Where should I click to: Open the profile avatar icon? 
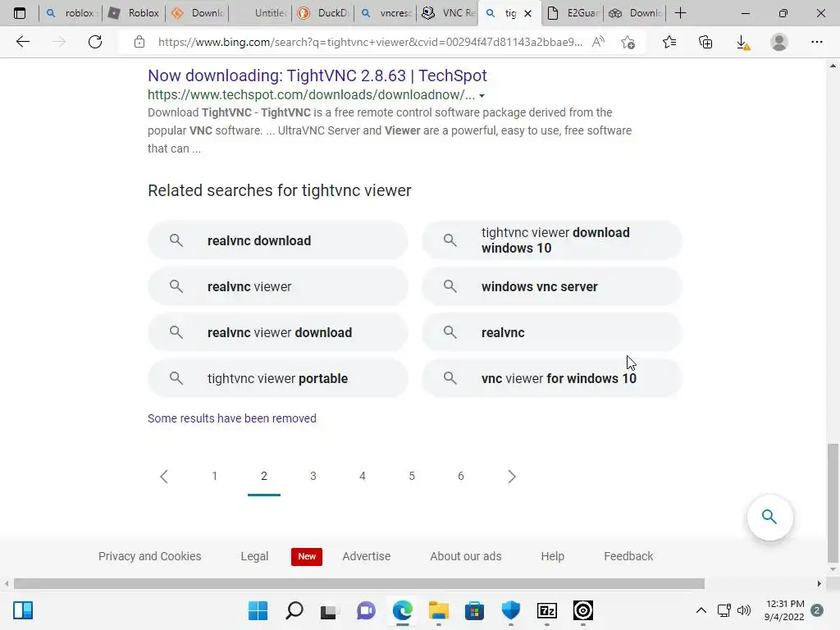click(x=779, y=42)
